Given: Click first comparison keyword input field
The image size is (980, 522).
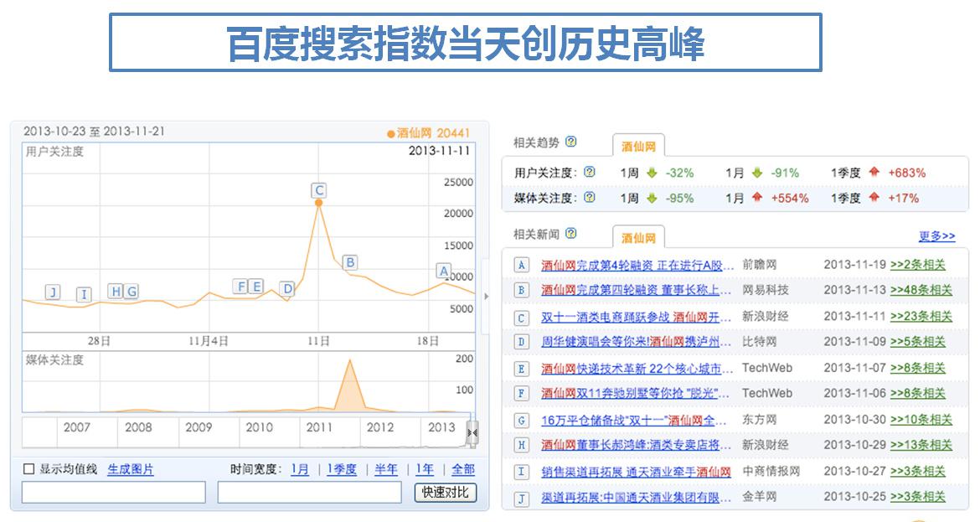Looking at the screenshot, I should tap(113, 493).
